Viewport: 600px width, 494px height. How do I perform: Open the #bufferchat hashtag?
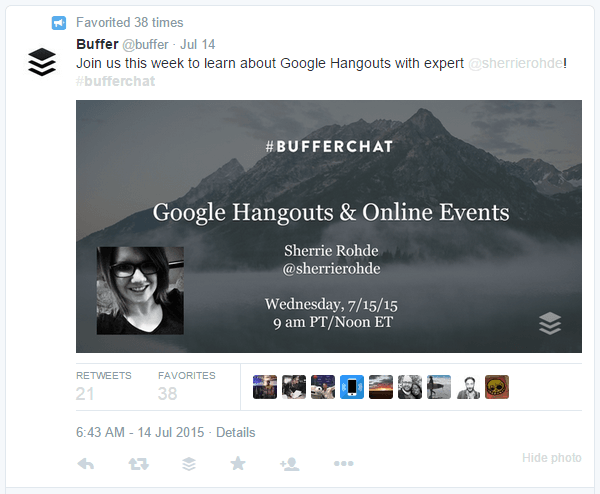click(116, 81)
